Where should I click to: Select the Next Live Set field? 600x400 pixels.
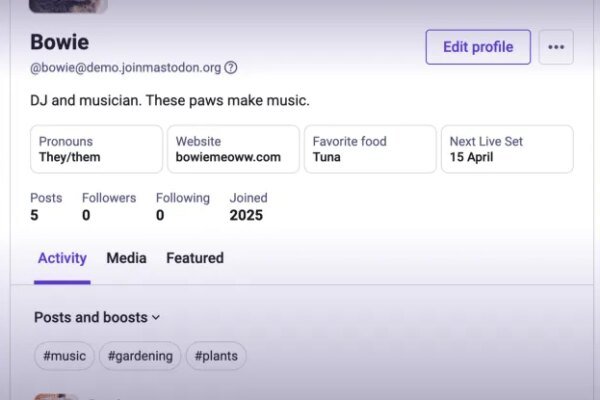point(507,149)
